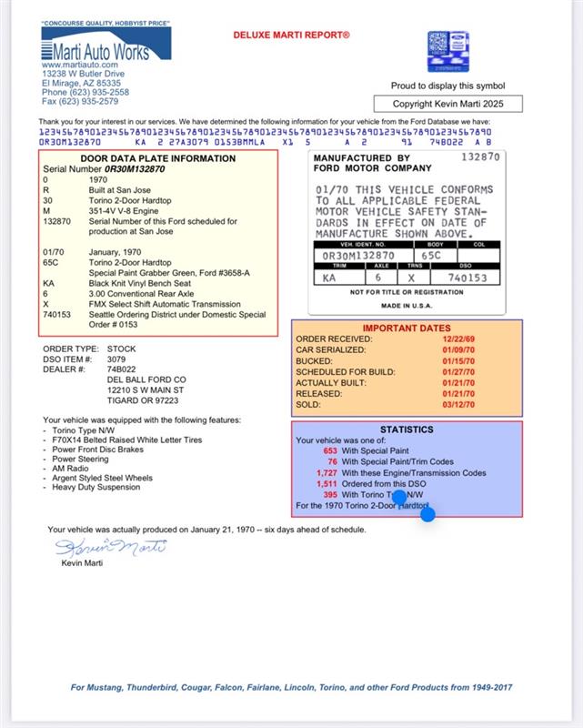Select the 'ORDER TYPE: STOCK' line
The height and width of the screenshot is (728, 583).
coord(89,349)
